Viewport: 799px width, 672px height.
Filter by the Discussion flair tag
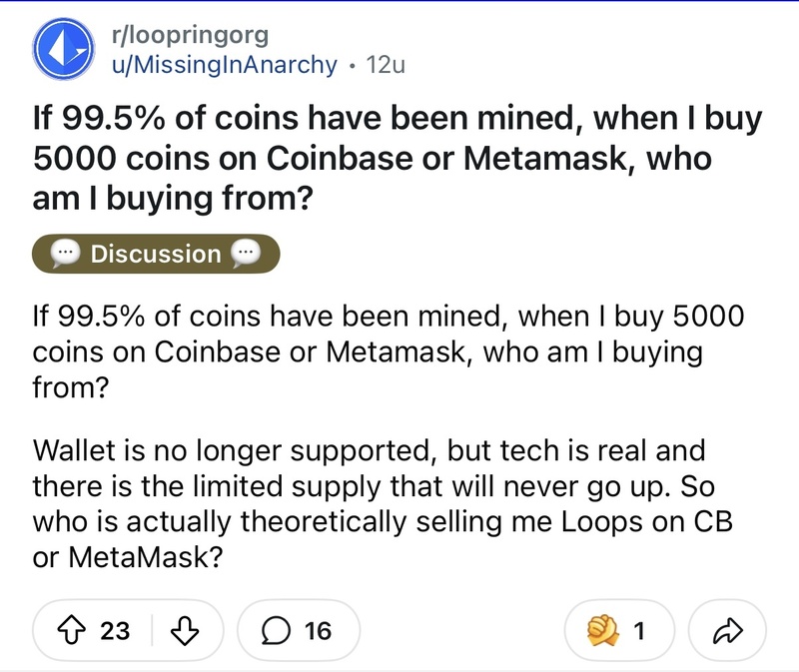pos(156,254)
